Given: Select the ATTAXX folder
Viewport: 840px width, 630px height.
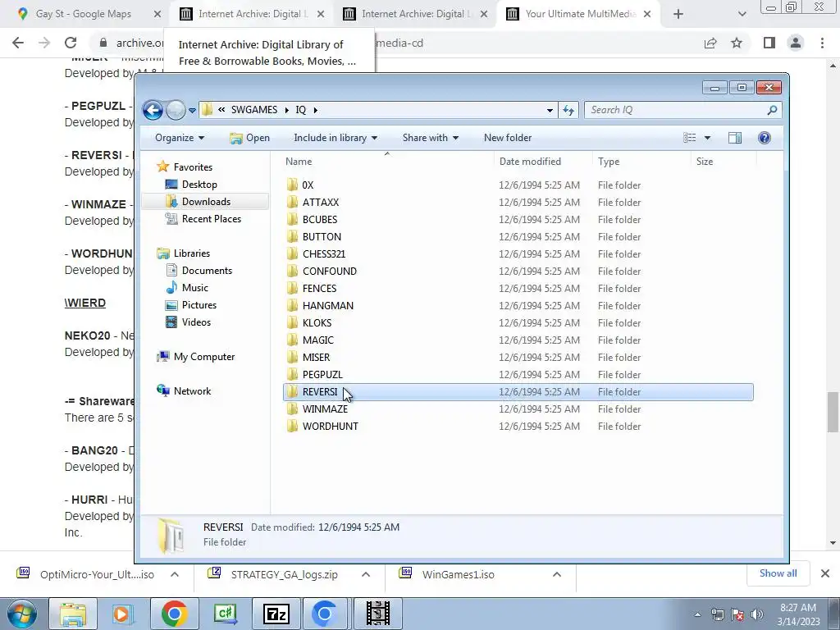Looking at the screenshot, I should click(321, 202).
